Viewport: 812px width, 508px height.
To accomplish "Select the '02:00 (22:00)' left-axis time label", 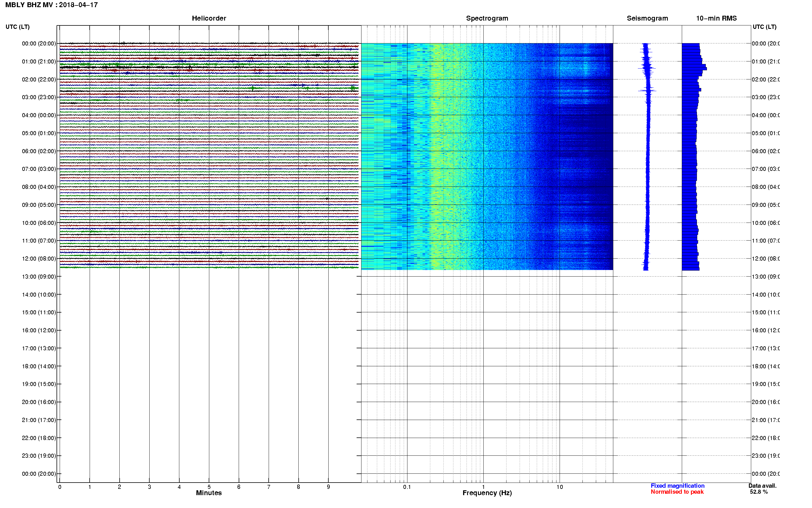I will pyautogui.click(x=39, y=80).
